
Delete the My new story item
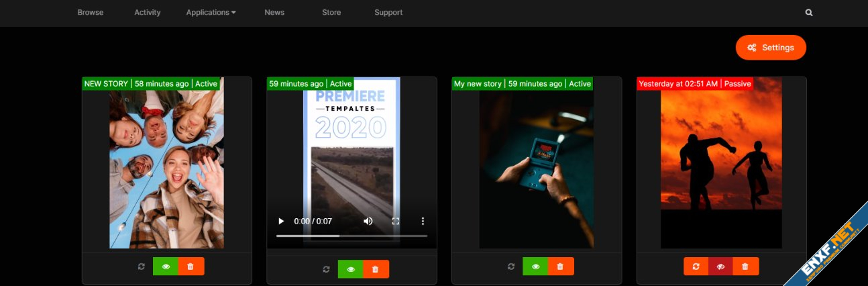click(561, 267)
